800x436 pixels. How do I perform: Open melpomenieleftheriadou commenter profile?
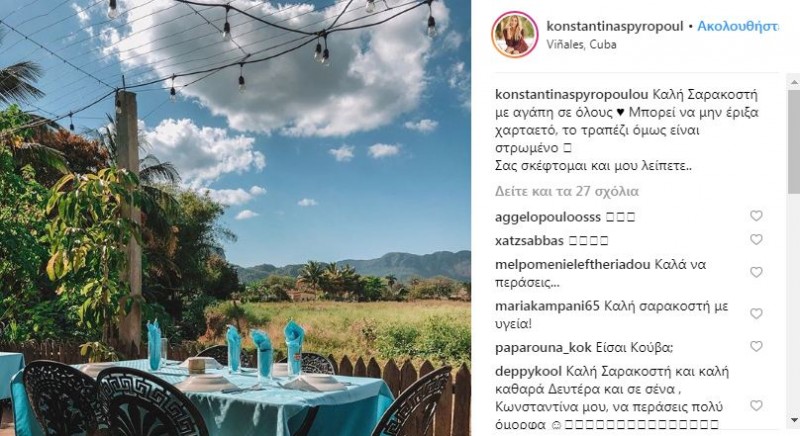click(572, 265)
